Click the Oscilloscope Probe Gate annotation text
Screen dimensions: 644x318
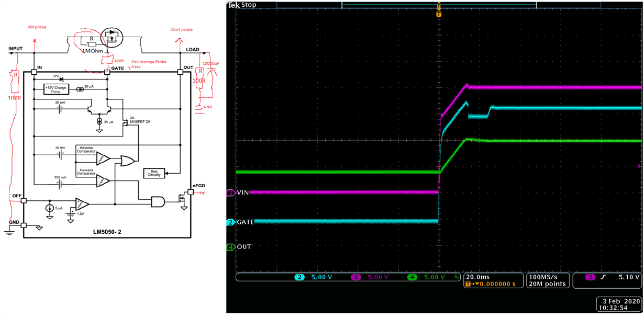149,64
